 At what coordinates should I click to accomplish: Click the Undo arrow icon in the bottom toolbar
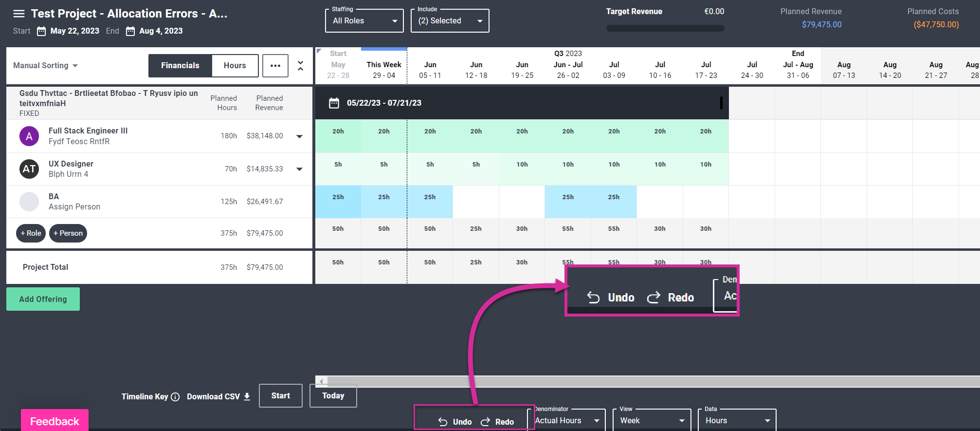pos(443,422)
